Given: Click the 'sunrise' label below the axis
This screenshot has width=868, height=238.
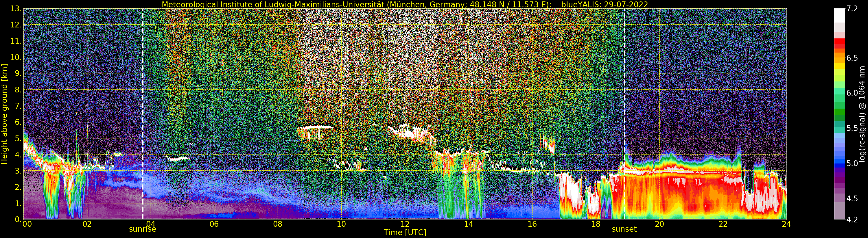Looking at the screenshot, I should click(x=143, y=229).
